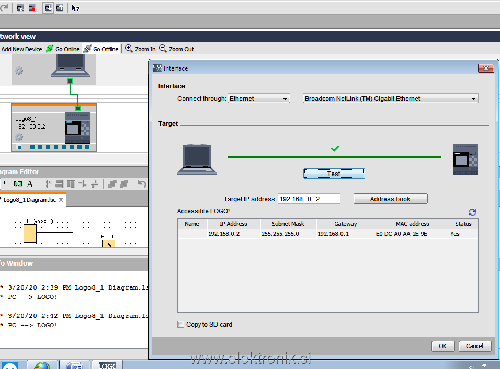
Task: Select the text A tool in diagram editor
Action: coord(30,184)
